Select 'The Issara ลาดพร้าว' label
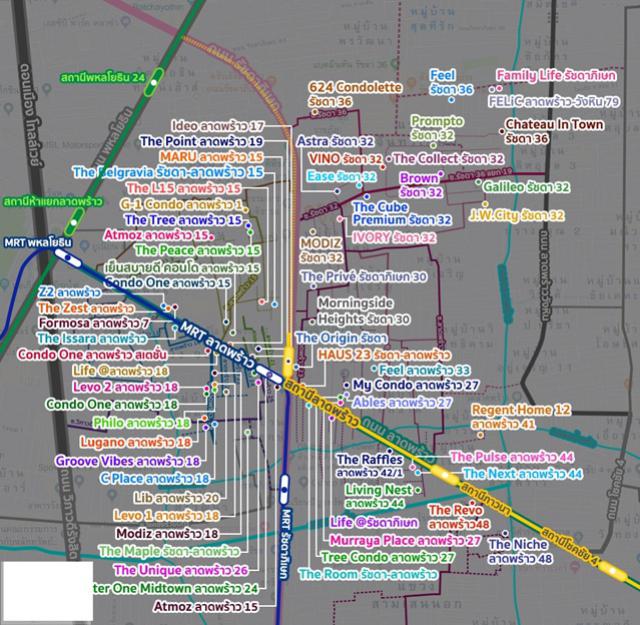The height and width of the screenshot is (625, 640). point(92,338)
